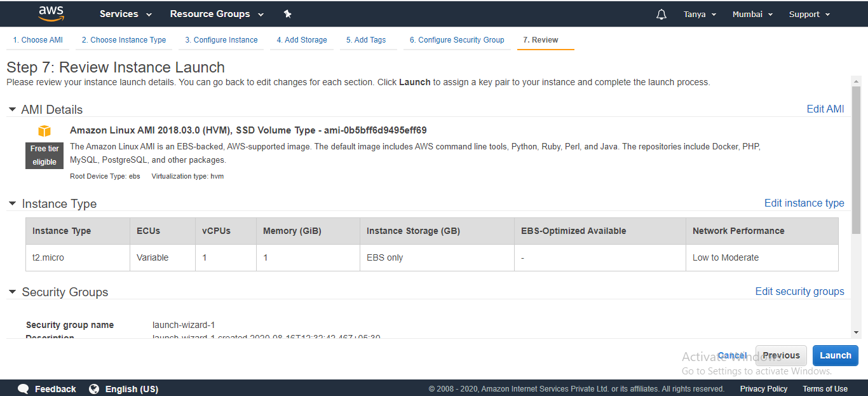This screenshot has width=868, height=396.
Task: Collapse the Instance Type section
Action: (x=12, y=203)
